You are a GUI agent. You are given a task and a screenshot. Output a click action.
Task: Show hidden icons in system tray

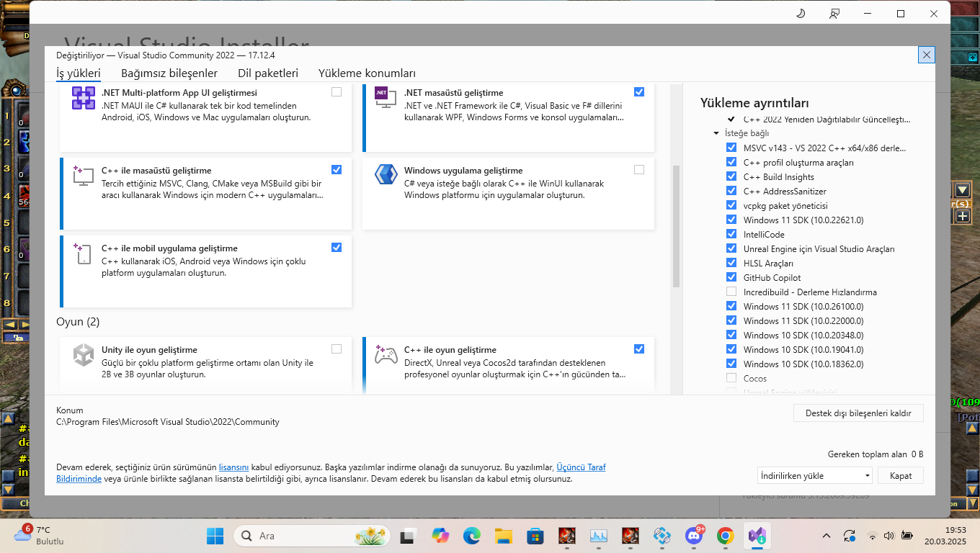[827, 536]
